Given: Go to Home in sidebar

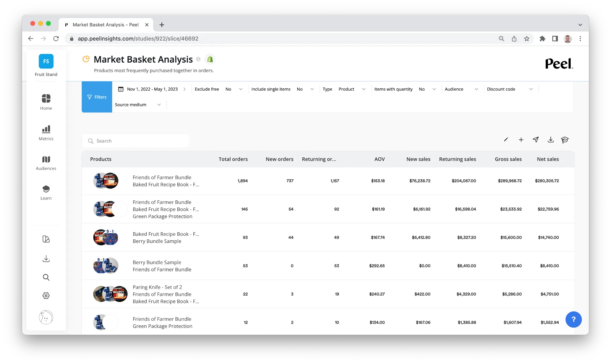Looking at the screenshot, I should tap(46, 102).
